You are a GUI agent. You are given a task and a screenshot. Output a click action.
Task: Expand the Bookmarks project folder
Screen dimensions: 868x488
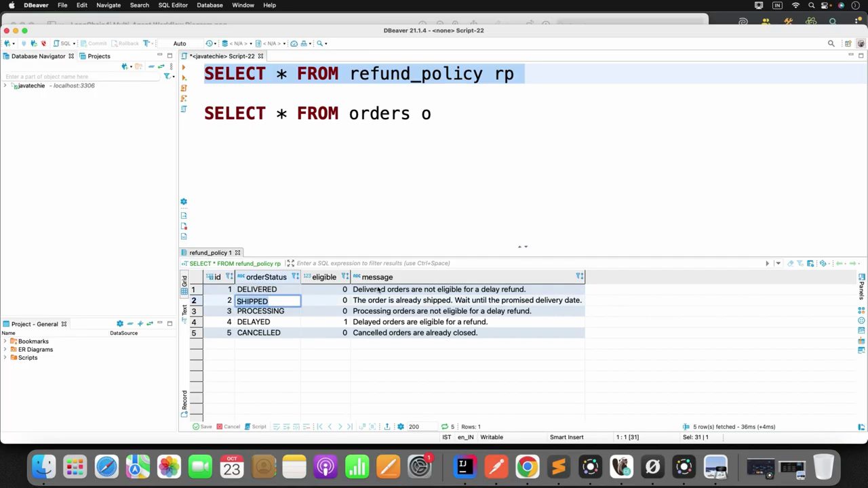[x=5, y=342]
